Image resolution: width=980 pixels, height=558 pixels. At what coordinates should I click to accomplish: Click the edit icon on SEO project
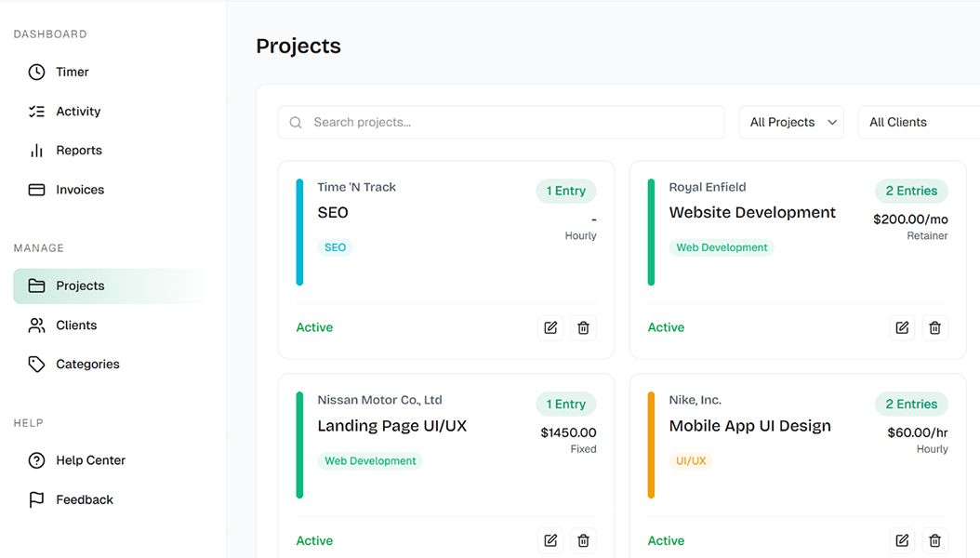coord(550,327)
